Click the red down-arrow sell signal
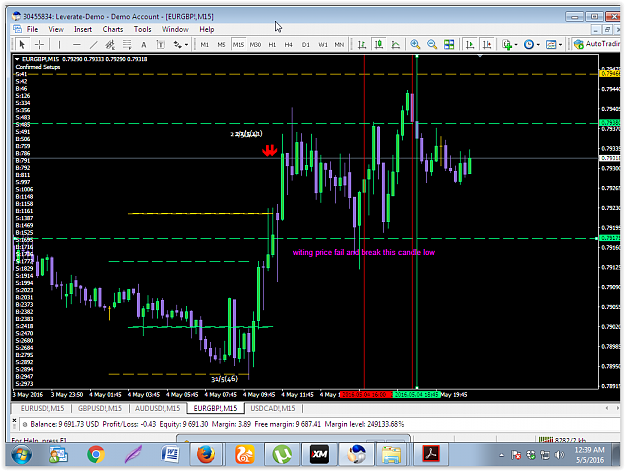Viewport: 625px width, 471px height. pos(269,150)
